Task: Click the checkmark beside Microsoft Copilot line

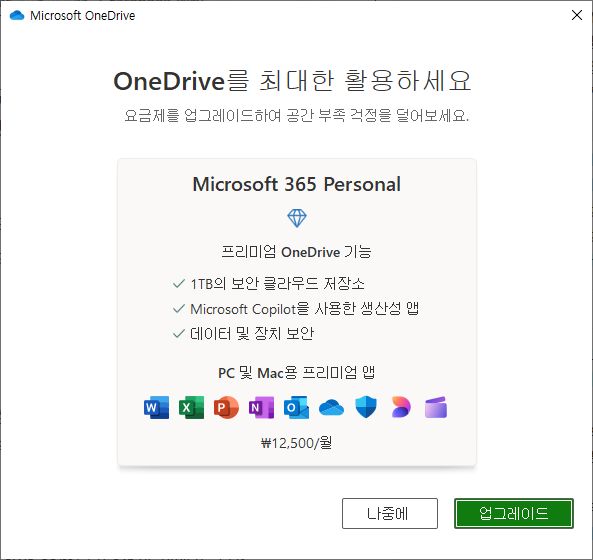Action: tap(179, 309)
